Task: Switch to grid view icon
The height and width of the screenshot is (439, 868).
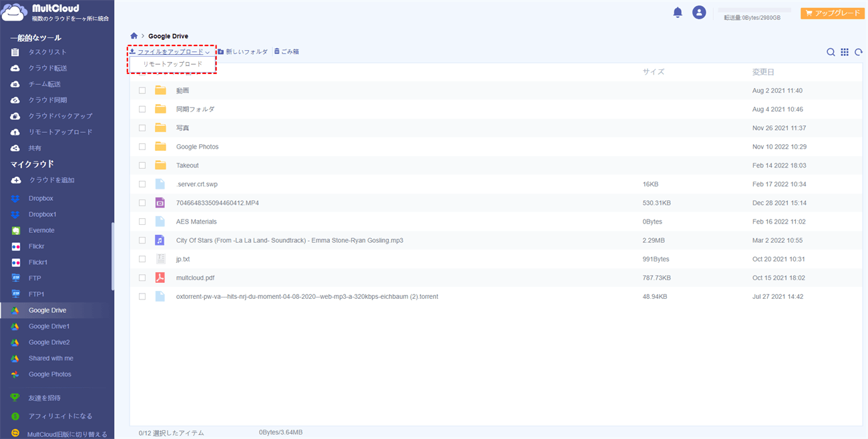Action: [x=845, y=52]
